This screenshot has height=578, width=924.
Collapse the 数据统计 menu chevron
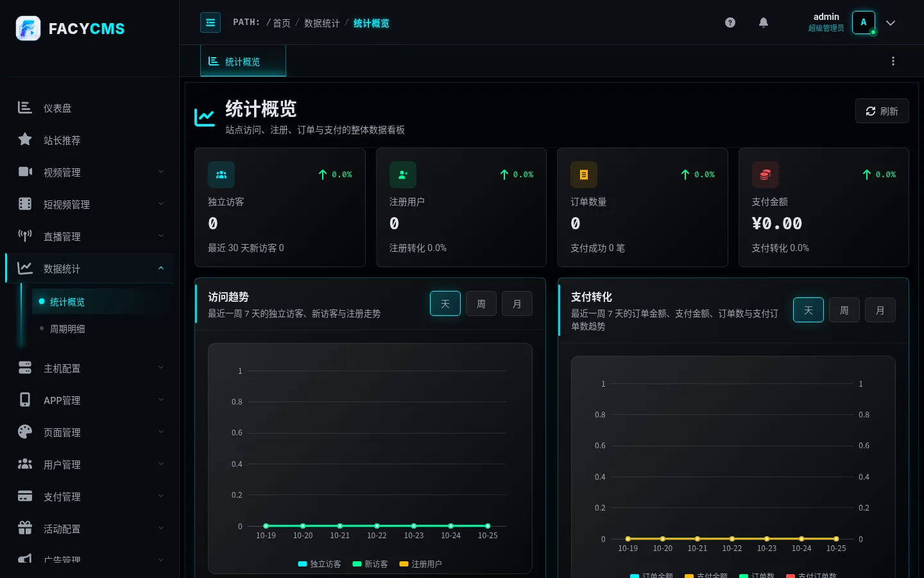click(x=161, y=268)
